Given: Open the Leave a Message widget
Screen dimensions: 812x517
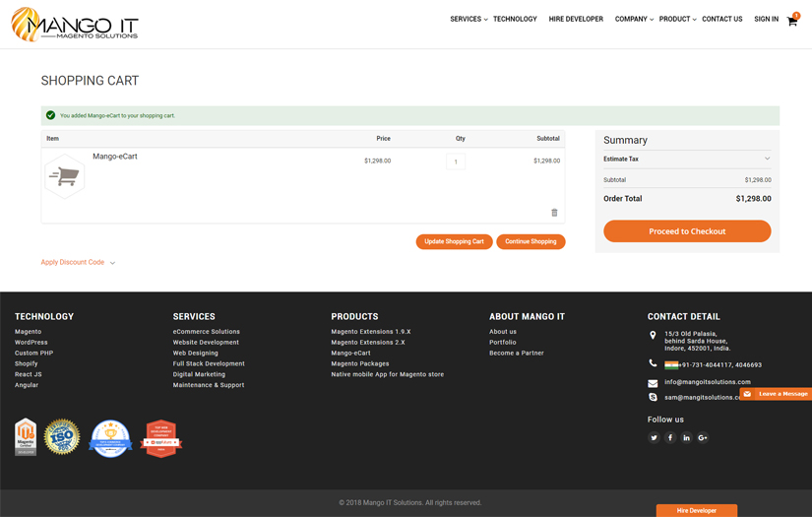Looking at the screenshot, I should (776, 394).
